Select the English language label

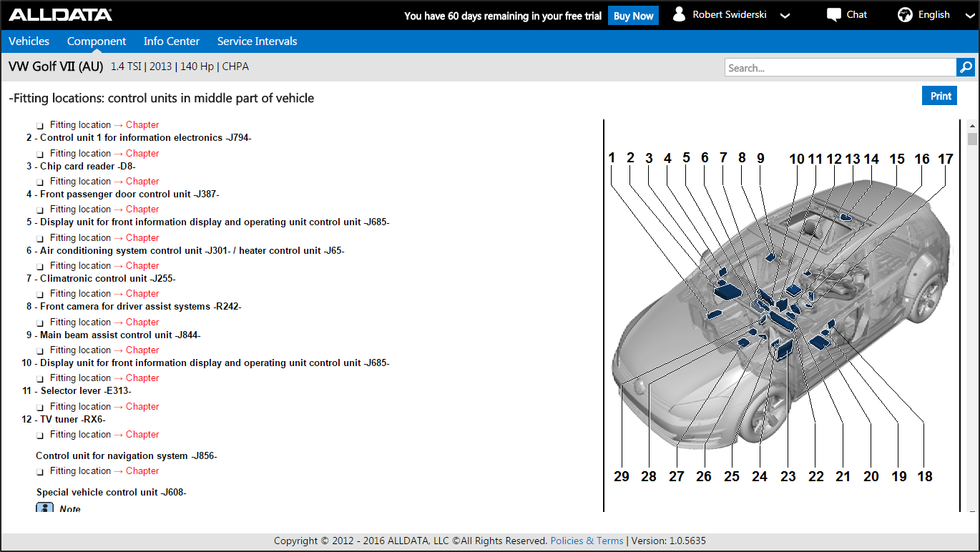pos(934,14)
